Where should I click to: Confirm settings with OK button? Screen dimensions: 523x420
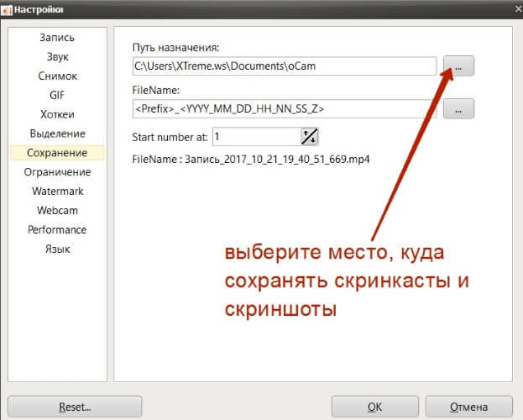[x=375, y=407]
